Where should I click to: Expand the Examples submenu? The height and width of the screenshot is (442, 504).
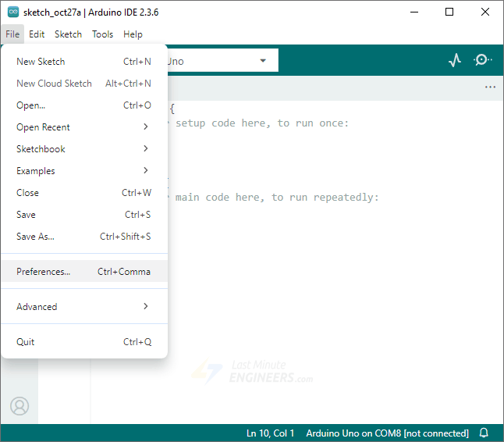[84, 171]
